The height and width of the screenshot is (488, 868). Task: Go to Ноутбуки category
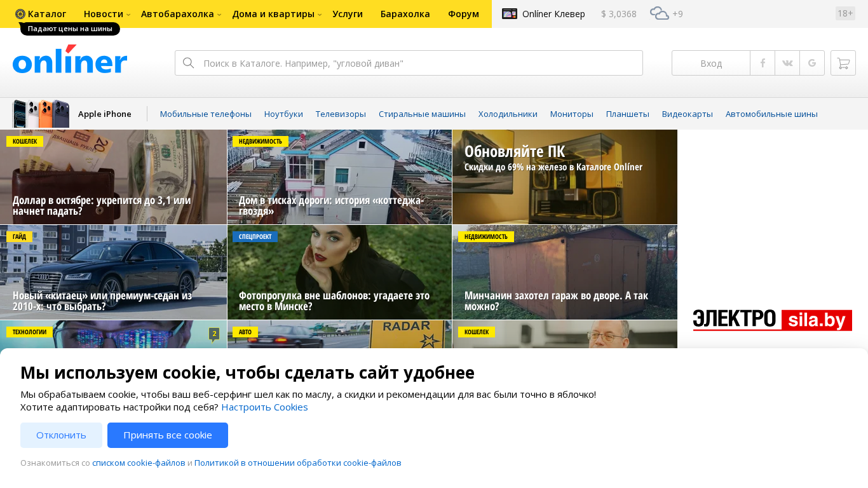tap(283, 114)
